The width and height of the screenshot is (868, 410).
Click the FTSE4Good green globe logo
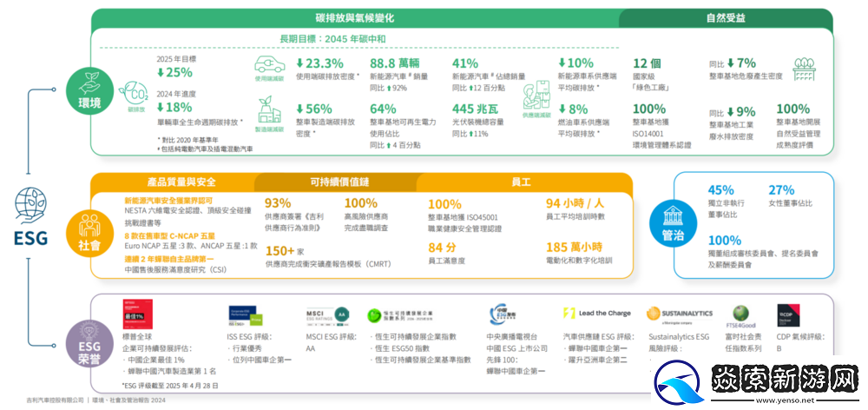click(742, 316)
